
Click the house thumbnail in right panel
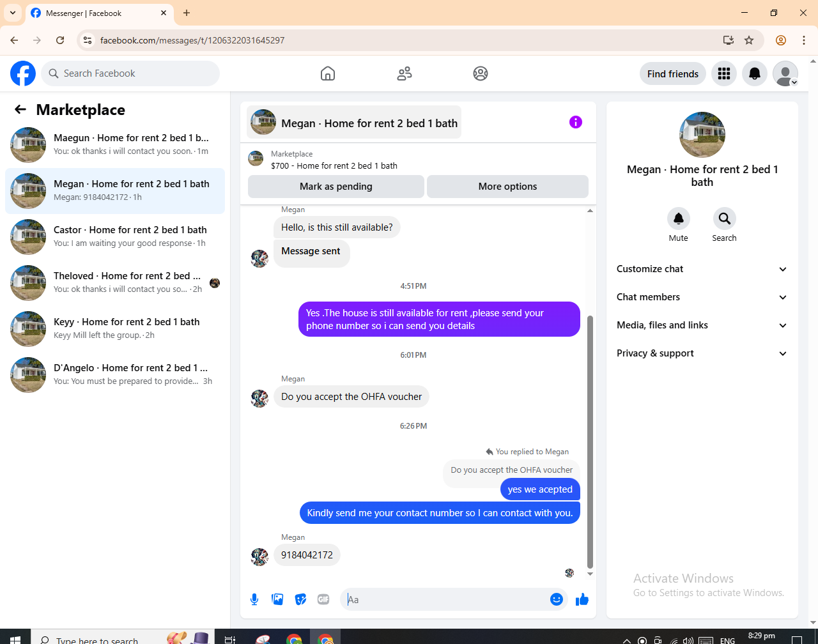(x=702, y=135)
